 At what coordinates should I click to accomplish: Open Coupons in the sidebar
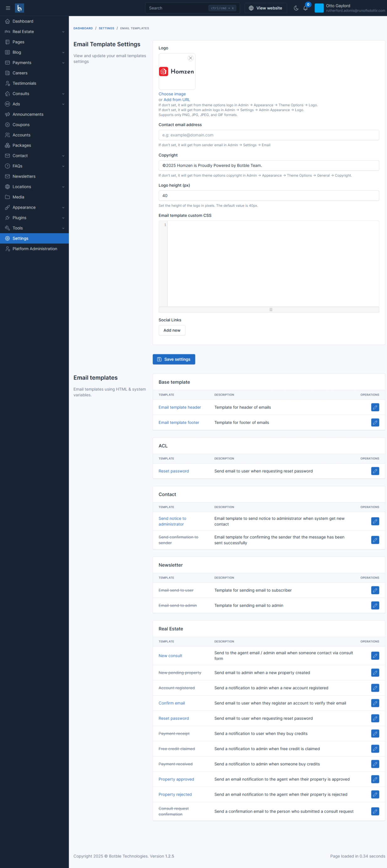point(34,125)
